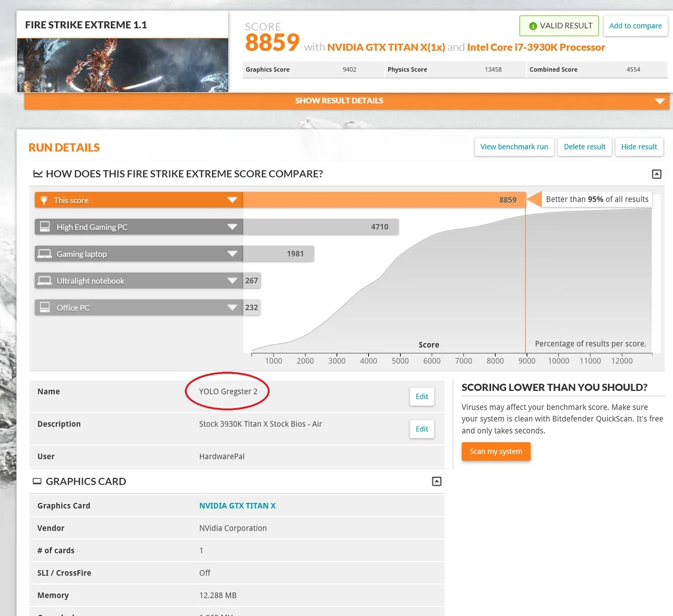
Task: Click the orange 8859 score bar
Action: pyautogui.click(x=384, y=200)
